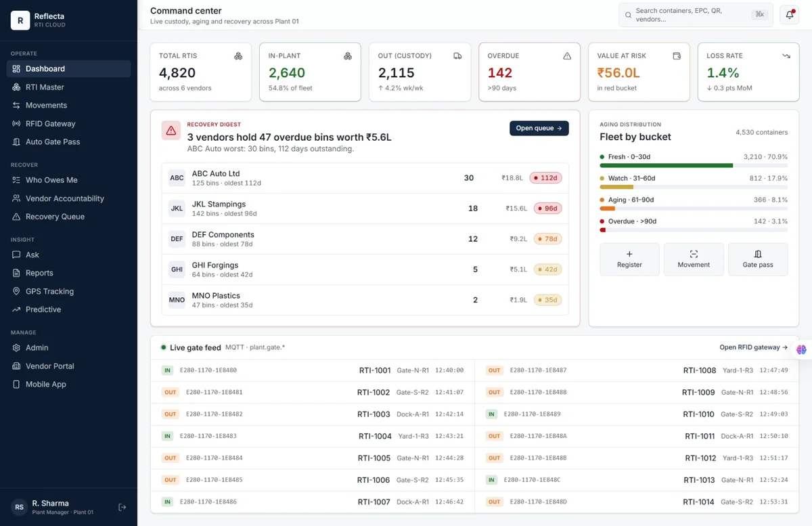Click the Reflecta R logo tile
This screenshot has width=812, height=526.
point(20,20)
